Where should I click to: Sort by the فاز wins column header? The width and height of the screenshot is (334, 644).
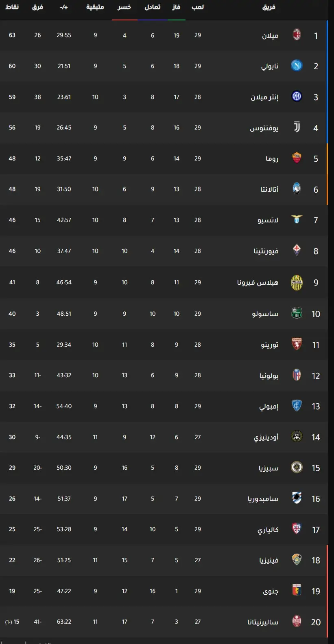coord(176,7)
